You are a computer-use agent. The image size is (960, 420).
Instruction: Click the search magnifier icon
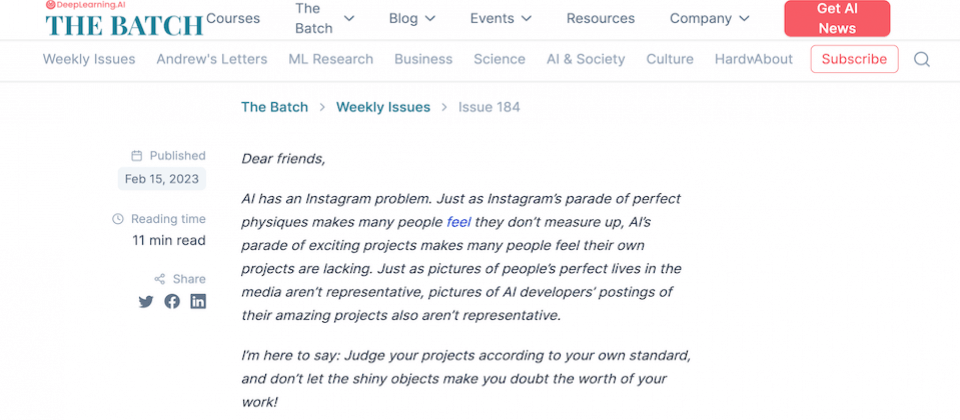coord(921,59)
